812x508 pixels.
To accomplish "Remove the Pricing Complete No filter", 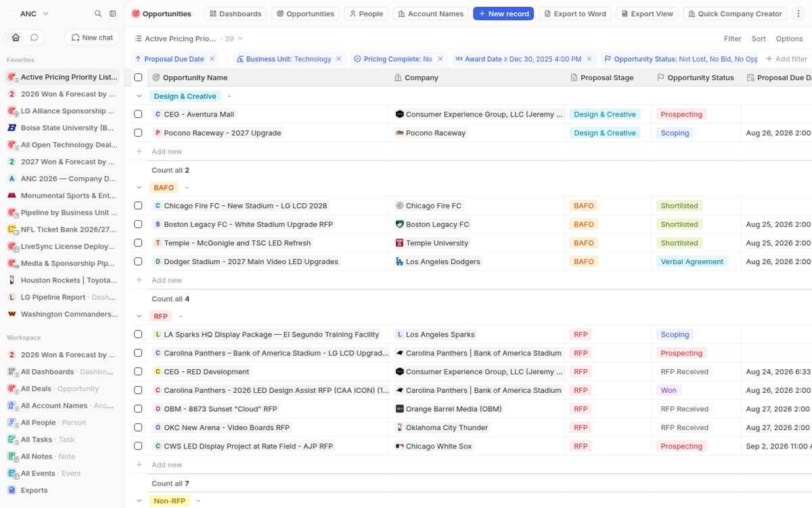I will 441,59.
